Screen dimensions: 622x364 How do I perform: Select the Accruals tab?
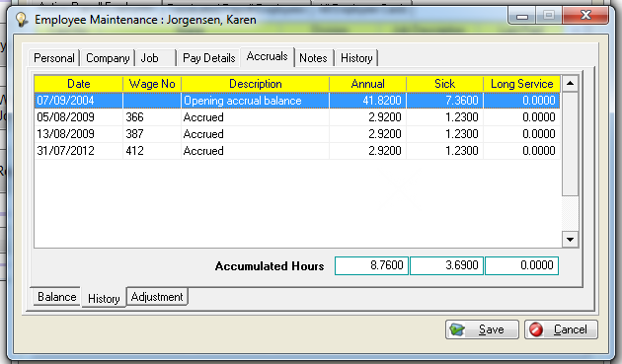267,56
